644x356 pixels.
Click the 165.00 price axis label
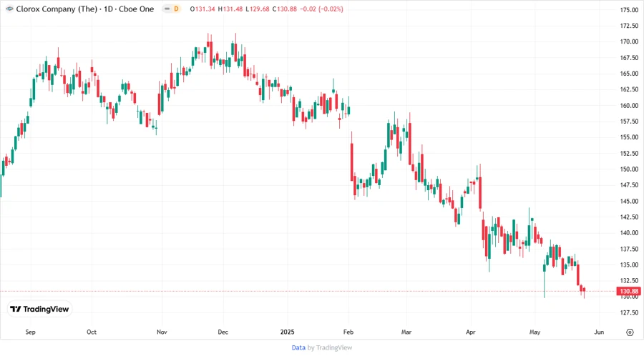coord(629,74)
